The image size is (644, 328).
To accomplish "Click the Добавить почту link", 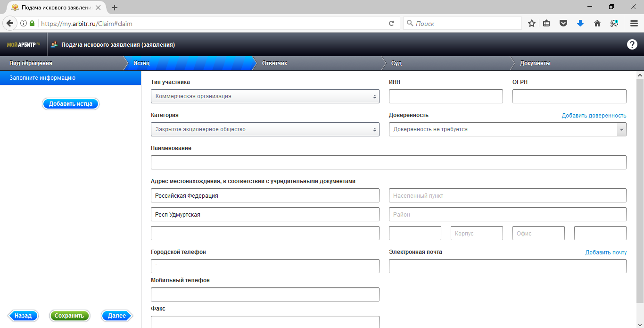I will [x=606, y=252].
